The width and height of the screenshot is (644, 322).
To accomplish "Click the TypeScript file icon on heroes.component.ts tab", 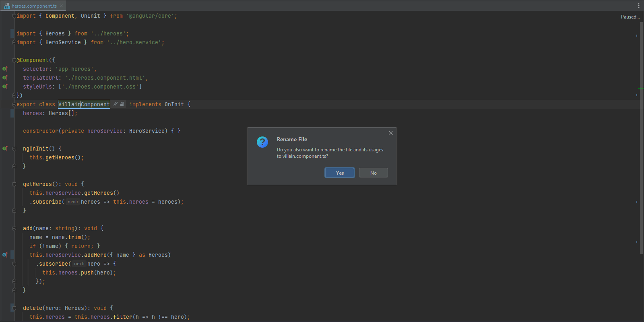I will click(6, 6).
